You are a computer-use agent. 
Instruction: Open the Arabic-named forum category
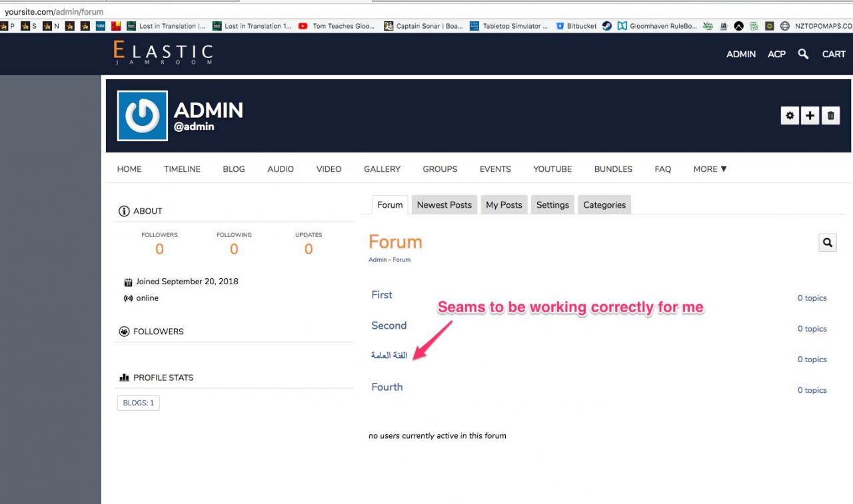click(x=389, y=356)
